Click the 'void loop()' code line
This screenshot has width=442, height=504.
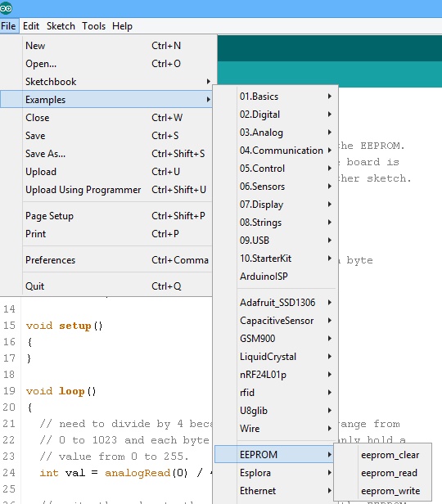61,391
